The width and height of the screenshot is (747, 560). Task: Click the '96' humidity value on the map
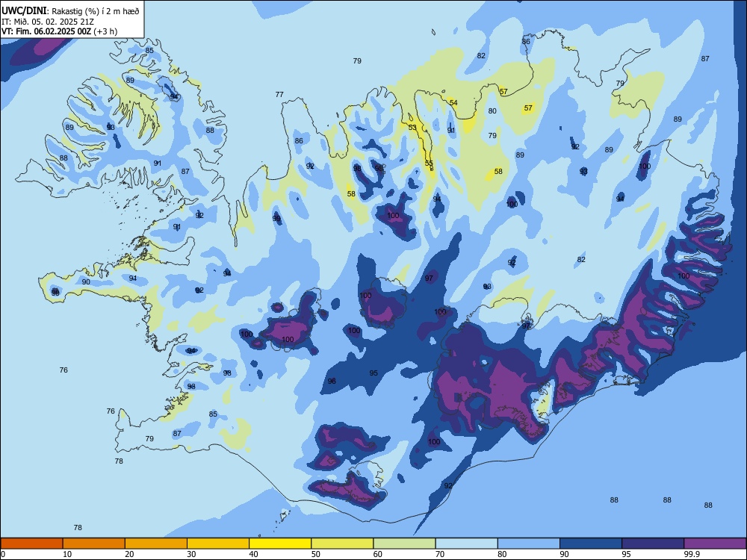click(332, 381)
